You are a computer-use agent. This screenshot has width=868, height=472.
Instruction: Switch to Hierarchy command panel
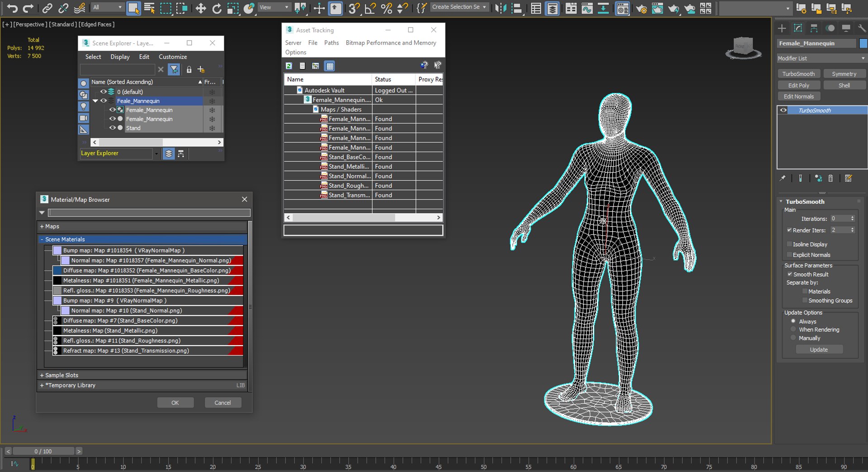[814, 28]
